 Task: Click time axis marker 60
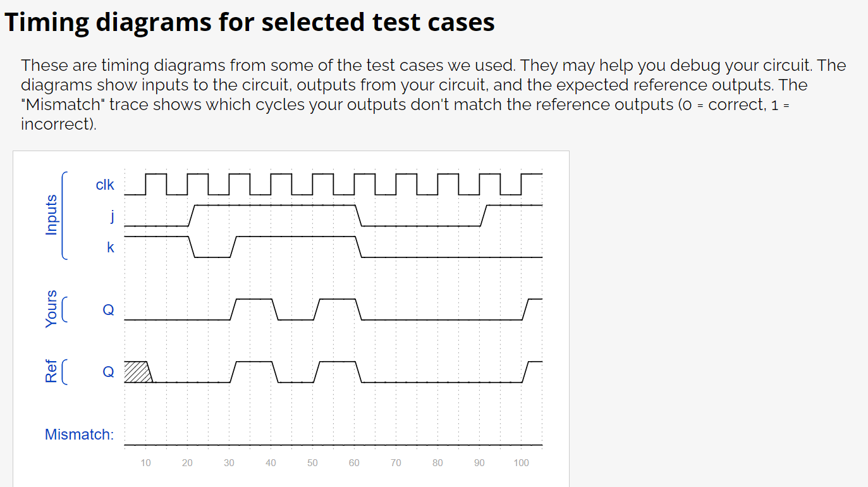(354, 463)
